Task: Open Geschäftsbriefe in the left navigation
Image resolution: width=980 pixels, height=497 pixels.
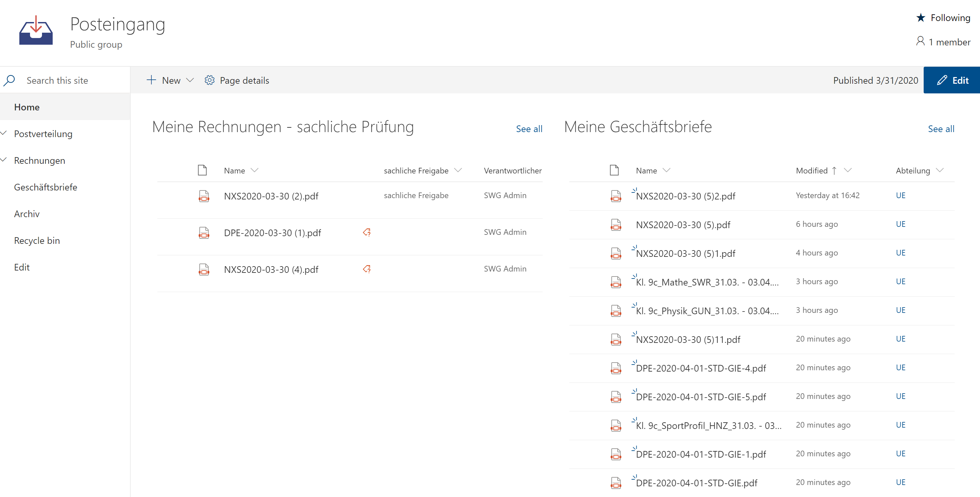Action: 46,187
